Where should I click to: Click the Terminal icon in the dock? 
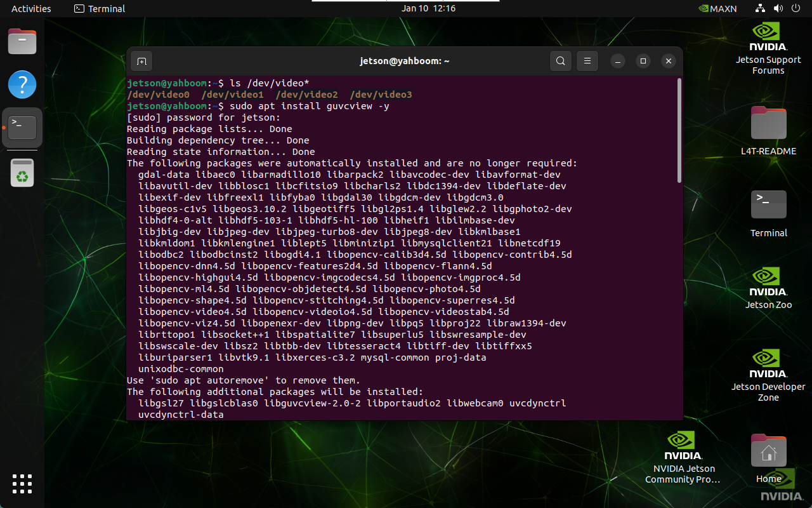(x=22, y=128)
